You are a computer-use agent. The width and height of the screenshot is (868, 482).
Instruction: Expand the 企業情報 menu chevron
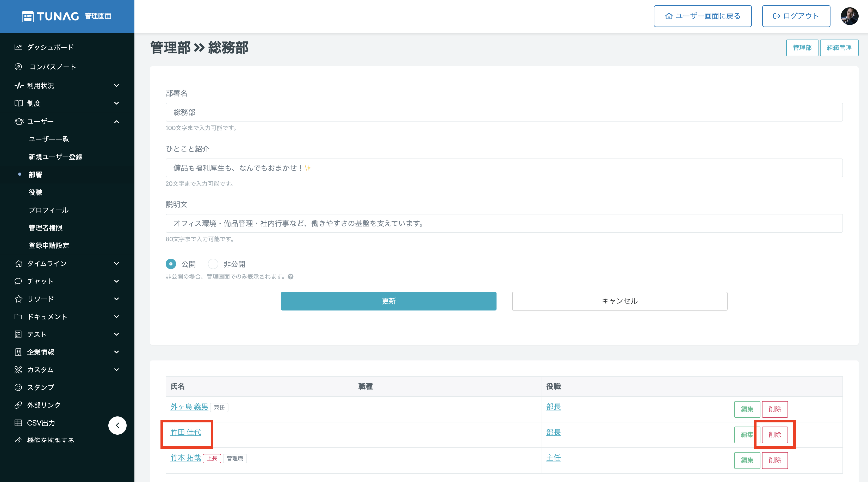pos(117,352)
